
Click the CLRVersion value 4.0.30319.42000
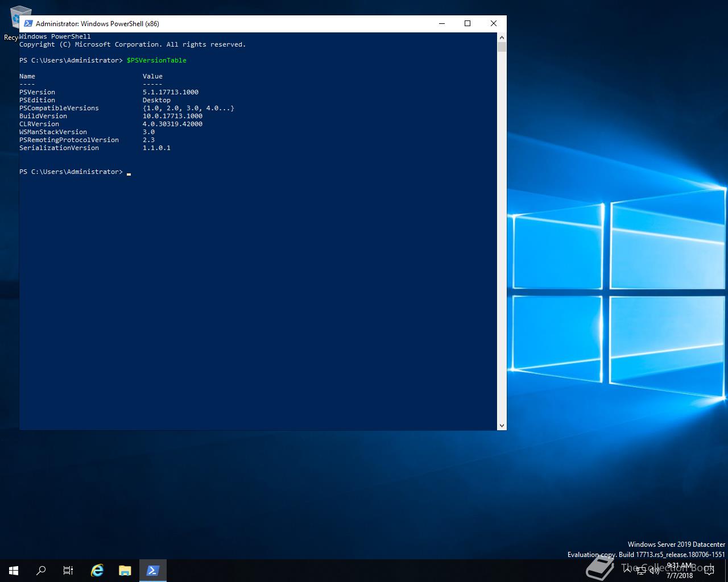click(x=172, y=124)
